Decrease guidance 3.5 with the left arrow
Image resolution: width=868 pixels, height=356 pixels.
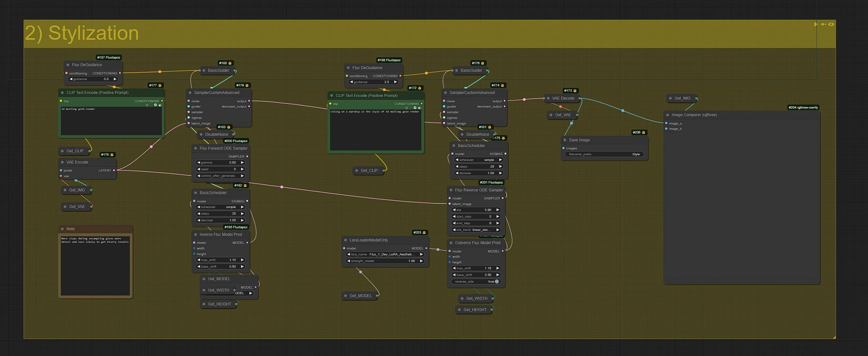[x=351, y=82]
